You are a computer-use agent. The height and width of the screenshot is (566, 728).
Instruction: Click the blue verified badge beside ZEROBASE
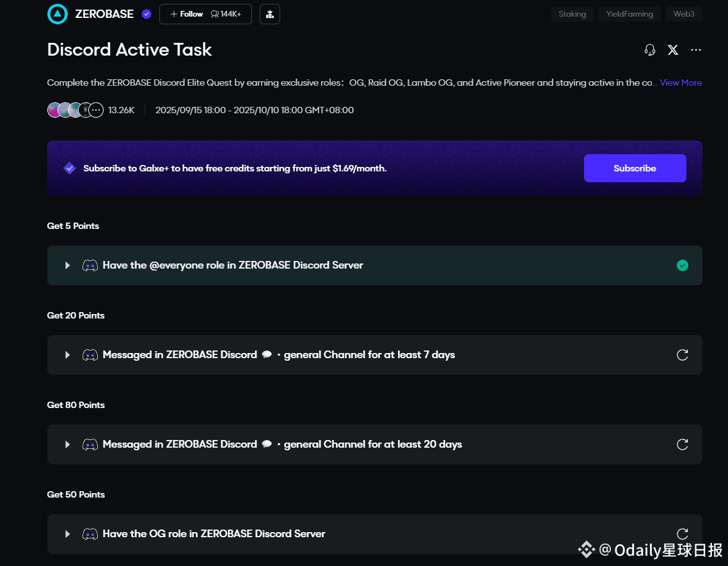[146, 14]
